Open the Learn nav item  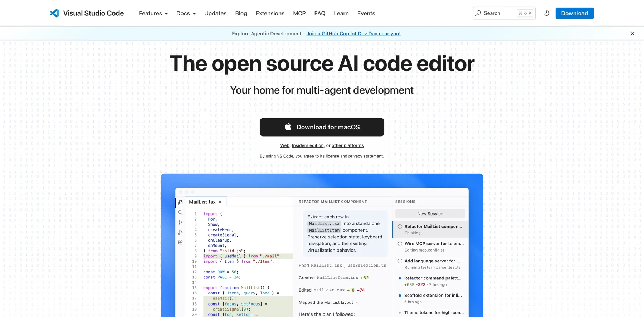[x=341, y=13]
